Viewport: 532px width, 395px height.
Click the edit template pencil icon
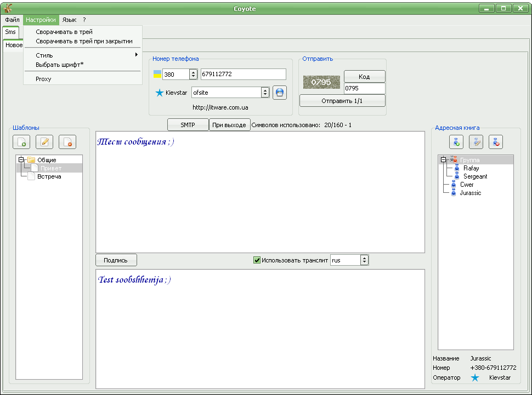44,142
